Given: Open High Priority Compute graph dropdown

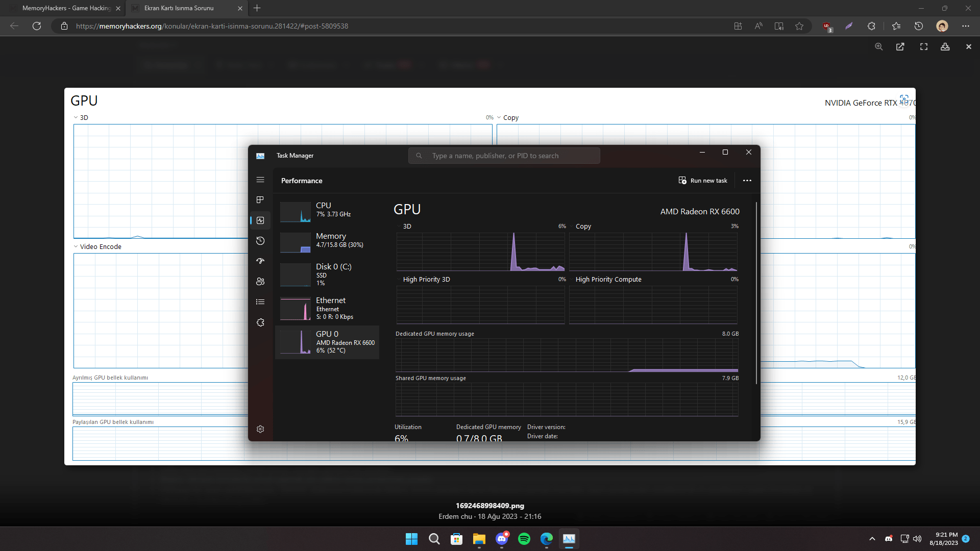Looking at the screenshot, I should click(605, 279).
